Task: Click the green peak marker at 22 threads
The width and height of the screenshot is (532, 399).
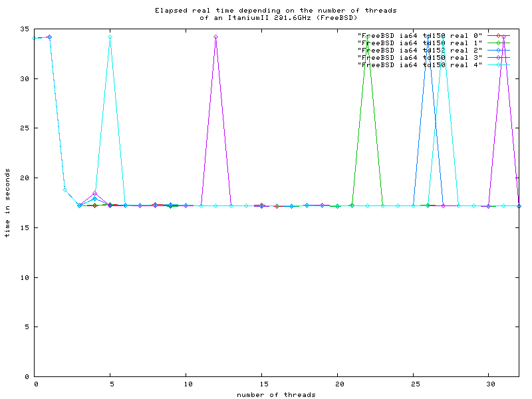Action: tap(367, 37)
